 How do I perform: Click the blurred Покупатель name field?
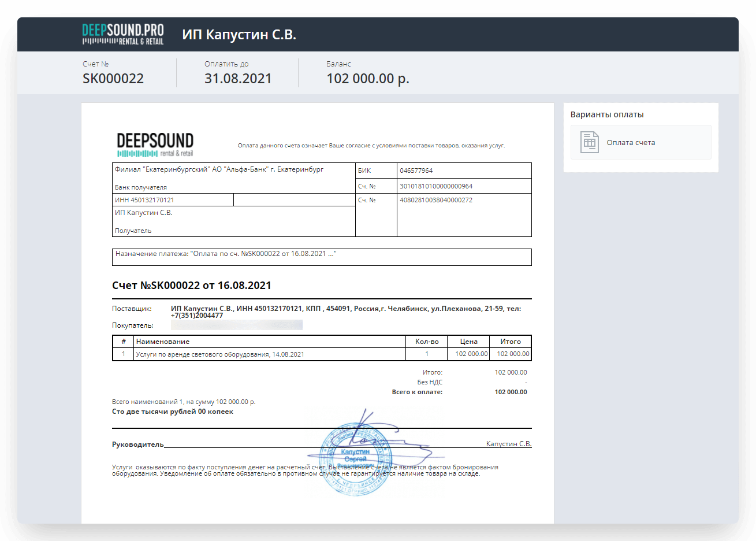coord(236,325)
